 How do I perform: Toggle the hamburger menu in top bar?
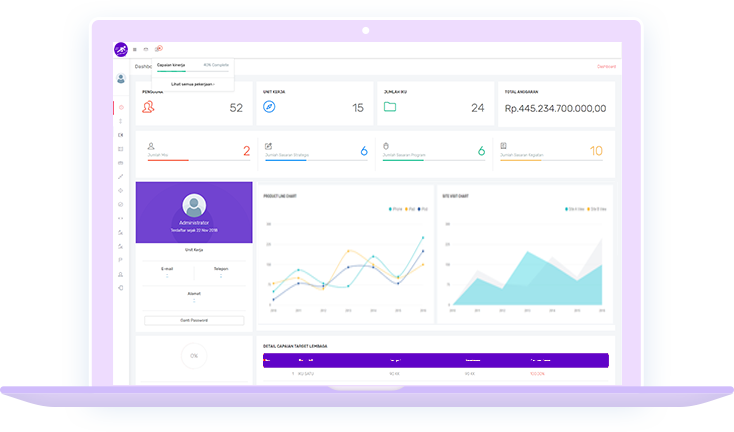pos(135,49)
